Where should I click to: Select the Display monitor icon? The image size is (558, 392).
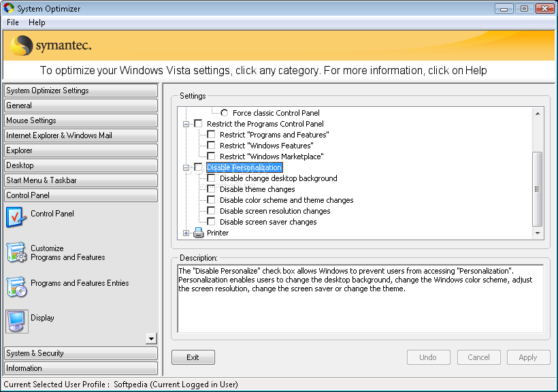(17, 321)
